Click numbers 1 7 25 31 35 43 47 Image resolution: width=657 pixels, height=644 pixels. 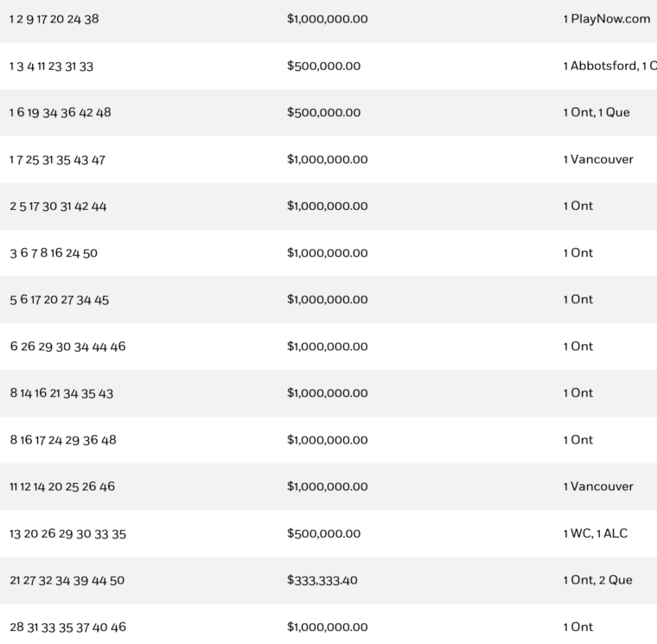coord(58,160)
